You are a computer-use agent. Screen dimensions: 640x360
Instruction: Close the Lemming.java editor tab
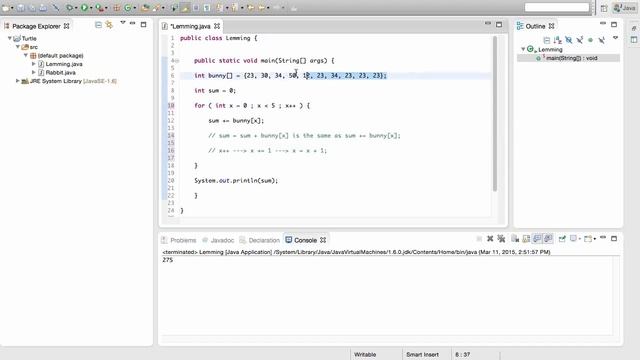pyautogui.click(x=217, y=26)
